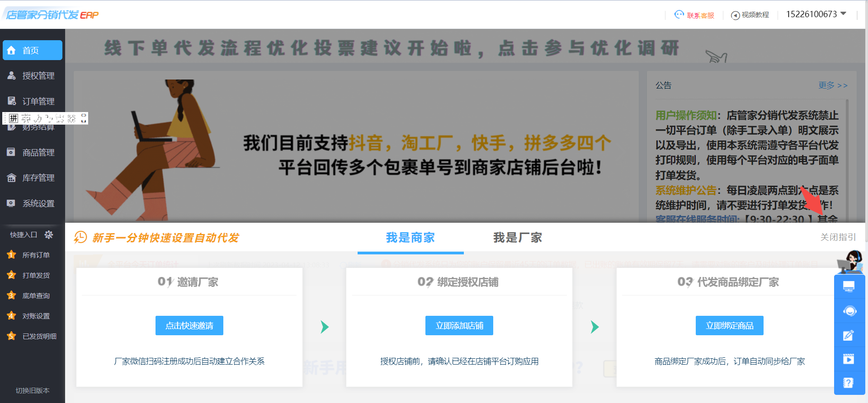Click the video play icon in floating toolbar

coord(849,359)
